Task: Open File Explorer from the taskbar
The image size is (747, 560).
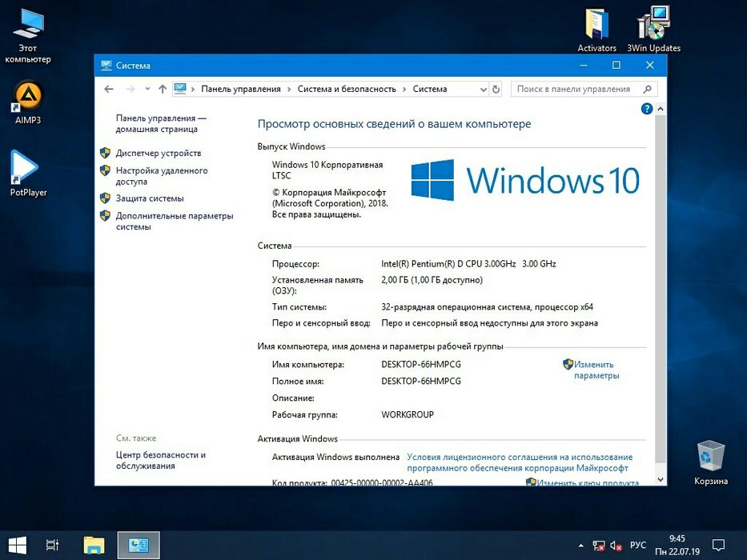Action: [x=94, y=546]
